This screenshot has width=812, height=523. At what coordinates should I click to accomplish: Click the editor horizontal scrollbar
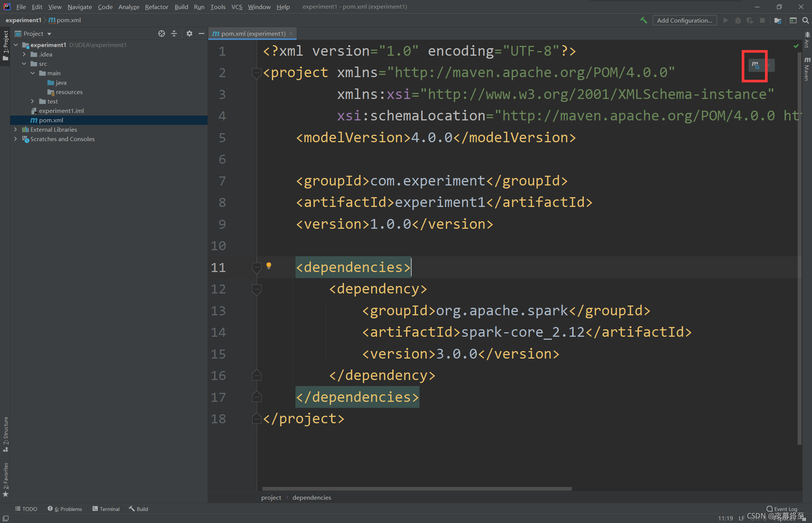pyautogui.click(x=417, y=488)
